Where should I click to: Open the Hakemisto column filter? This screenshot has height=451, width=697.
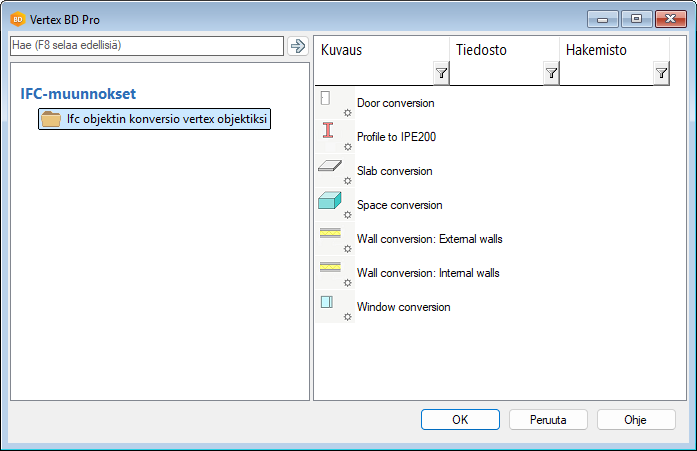[661, 73]
